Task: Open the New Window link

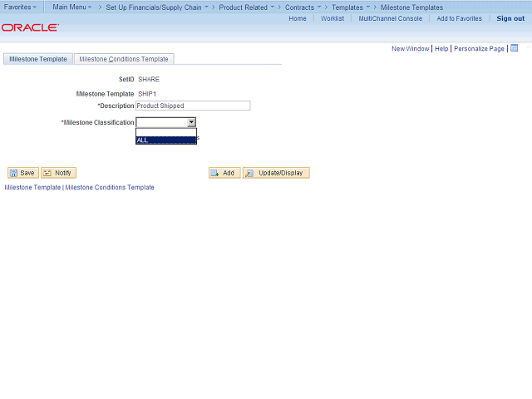Action: [x=410, y=48]
